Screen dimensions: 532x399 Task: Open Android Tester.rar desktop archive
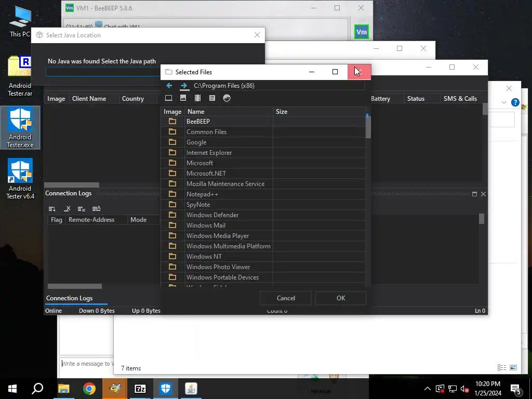[x=20, y=76]
